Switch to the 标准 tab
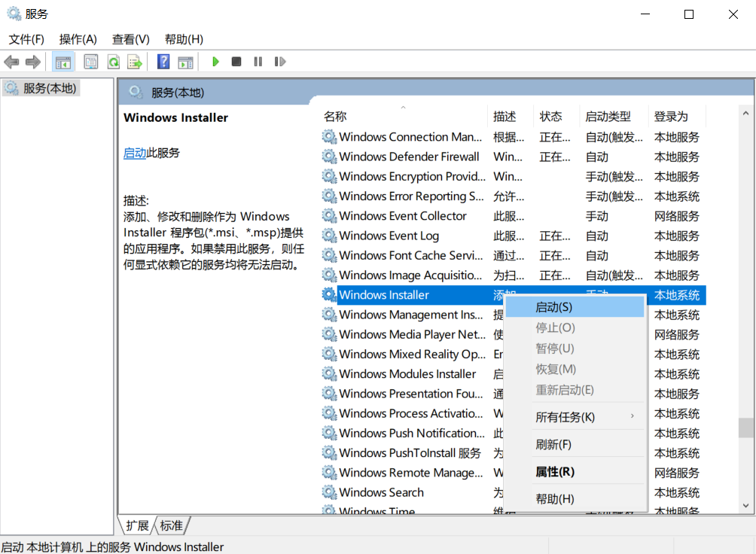 click(x=172, y=525)
